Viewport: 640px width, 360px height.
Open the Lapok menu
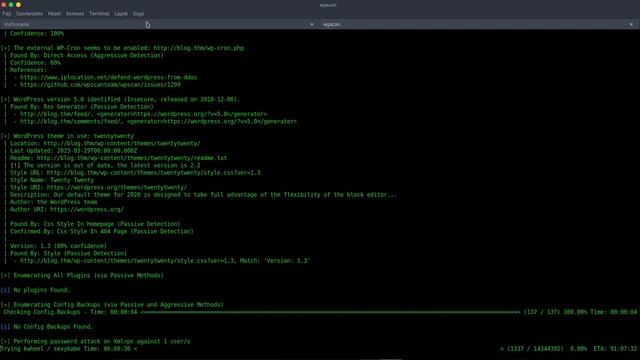(x=121, y=13)
